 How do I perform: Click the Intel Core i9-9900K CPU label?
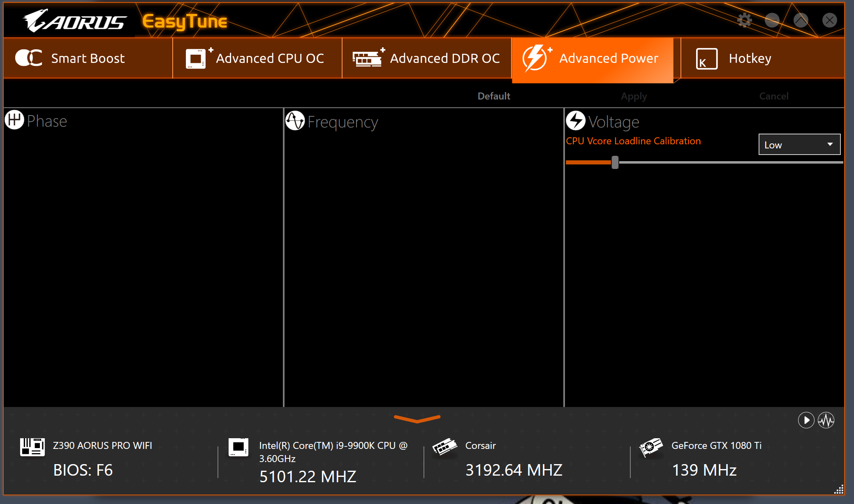[x=333, y=452]
